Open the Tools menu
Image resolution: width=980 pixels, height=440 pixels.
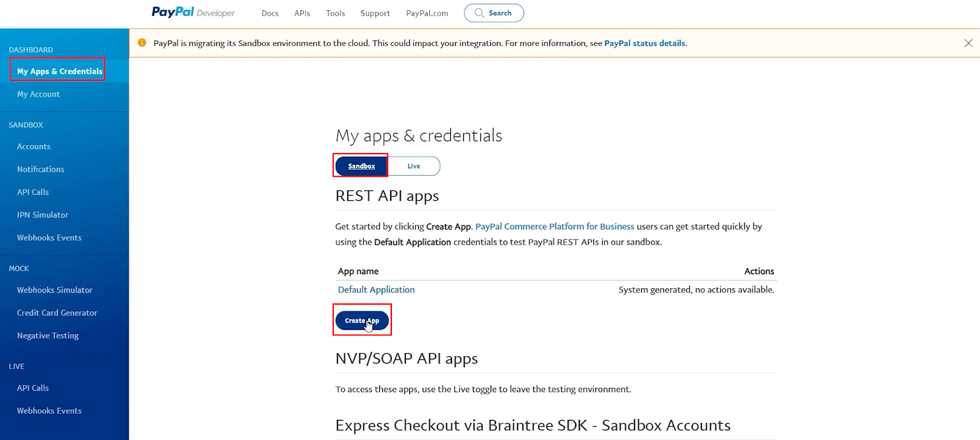point(336,13)
